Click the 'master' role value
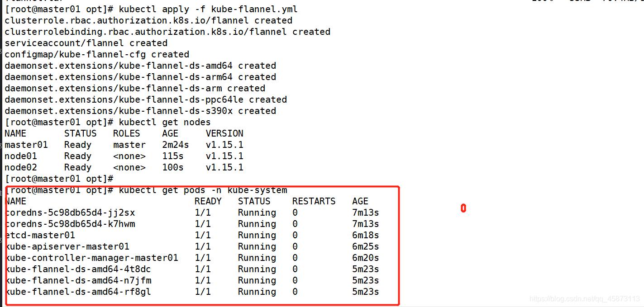This screenshot has width=644, height=307. coord(129,145)
